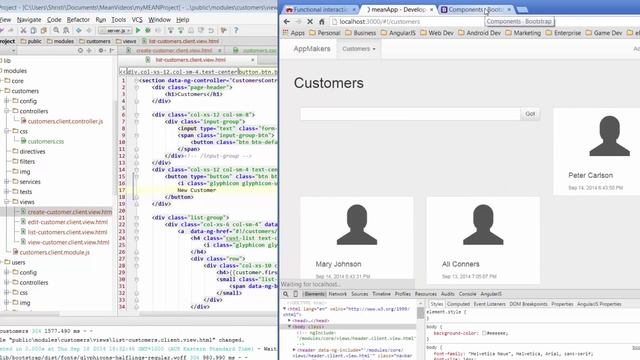Screen dimensions: 640x360
Task: Stop page loading in Chrome
Action: pyautogui.click(x=310, y=22)
